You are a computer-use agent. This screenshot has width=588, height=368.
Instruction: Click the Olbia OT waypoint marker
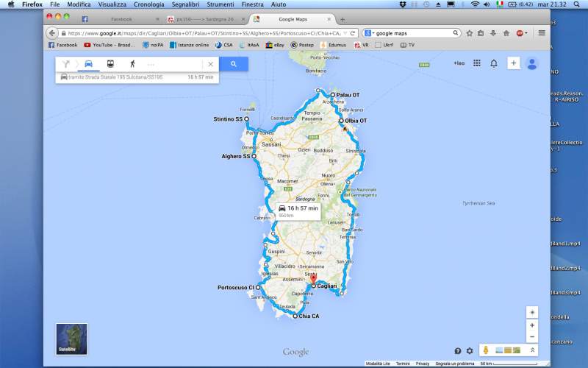pos(341,121)
